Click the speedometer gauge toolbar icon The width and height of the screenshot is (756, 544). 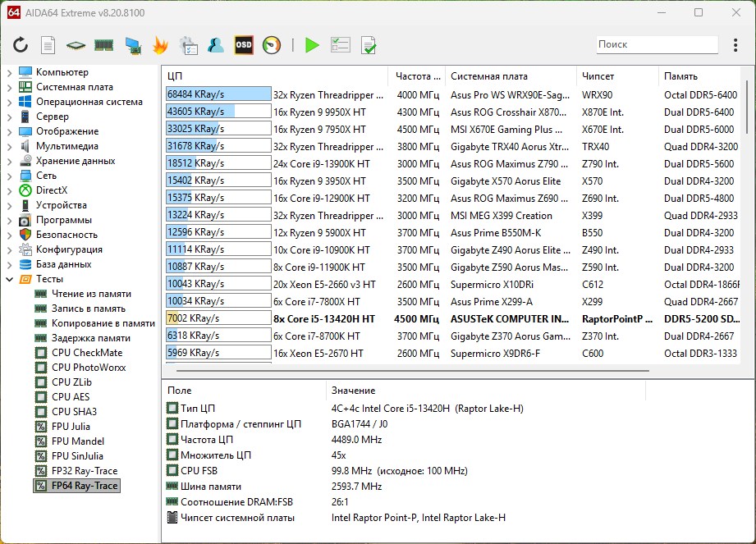point(271,45)
